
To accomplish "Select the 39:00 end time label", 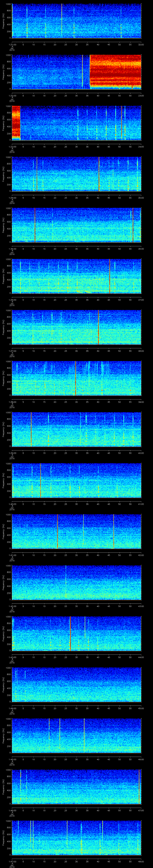I will point(141,402).
